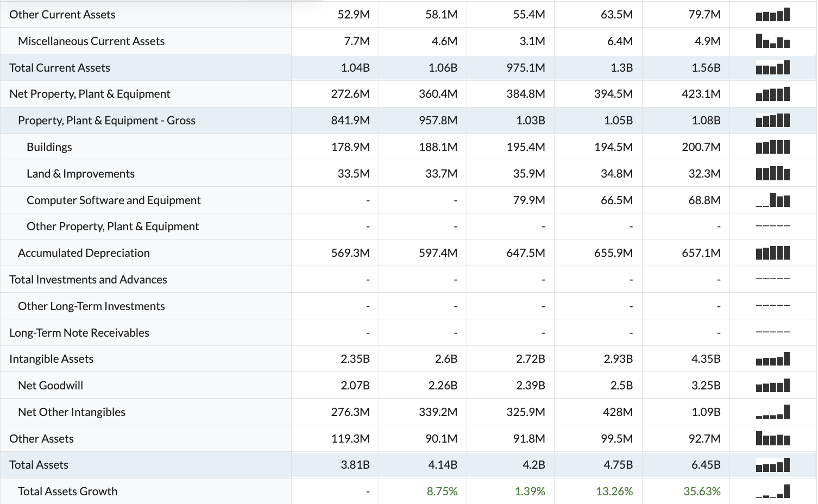Click the Net Property, Plant & Equipment sparkline
This screenshot has height=504, width=818.
point(773,94)
